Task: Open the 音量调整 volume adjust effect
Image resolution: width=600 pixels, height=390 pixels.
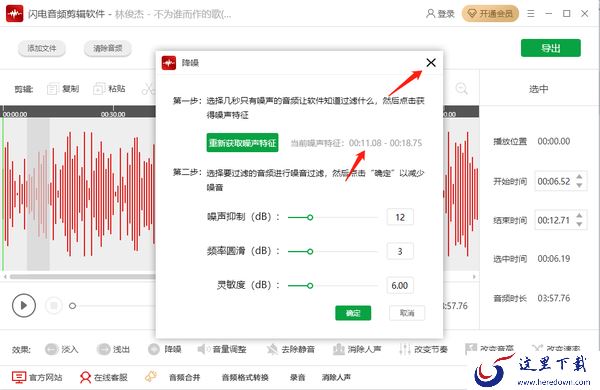Action: tap(222, 349)
